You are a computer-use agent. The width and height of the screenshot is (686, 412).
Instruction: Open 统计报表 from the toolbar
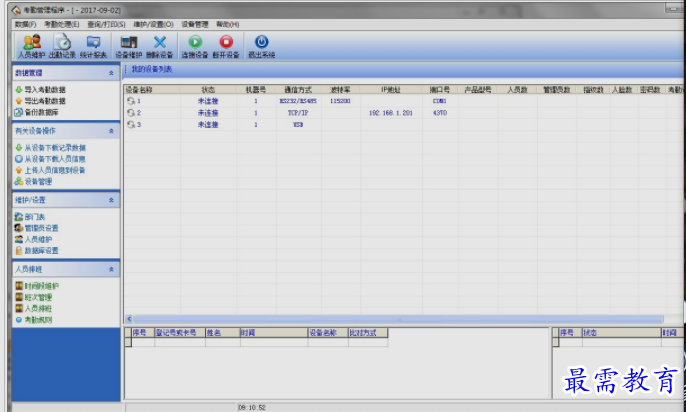(x=93, y=45)
